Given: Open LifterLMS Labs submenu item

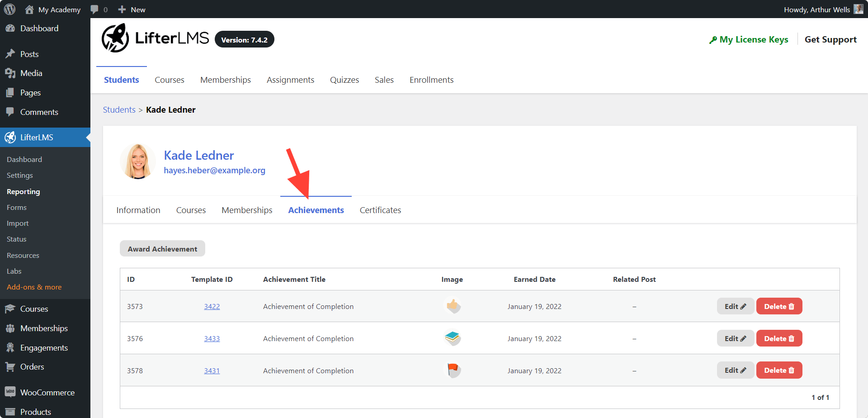Looking at the screenshot, I should point(14,271).
